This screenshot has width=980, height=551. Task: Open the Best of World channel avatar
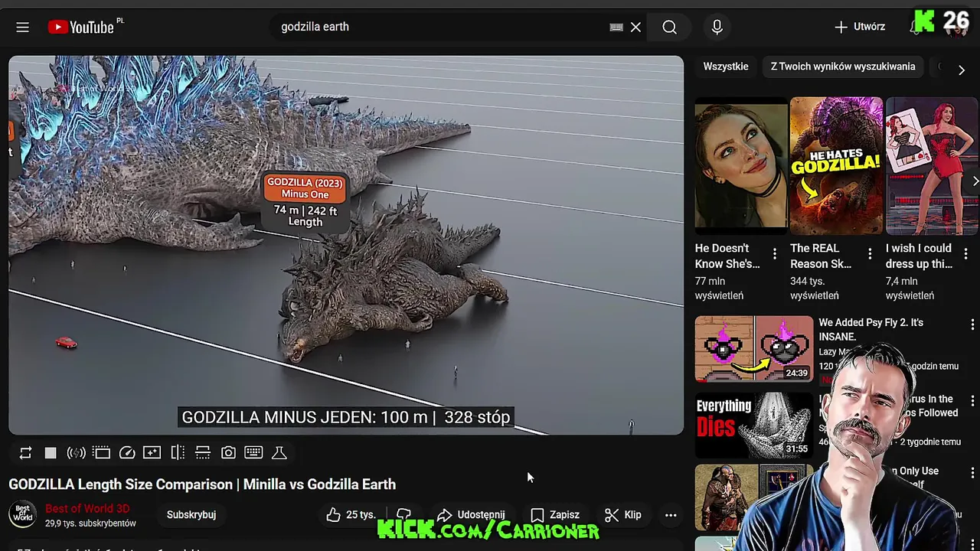tap(23, 514)
